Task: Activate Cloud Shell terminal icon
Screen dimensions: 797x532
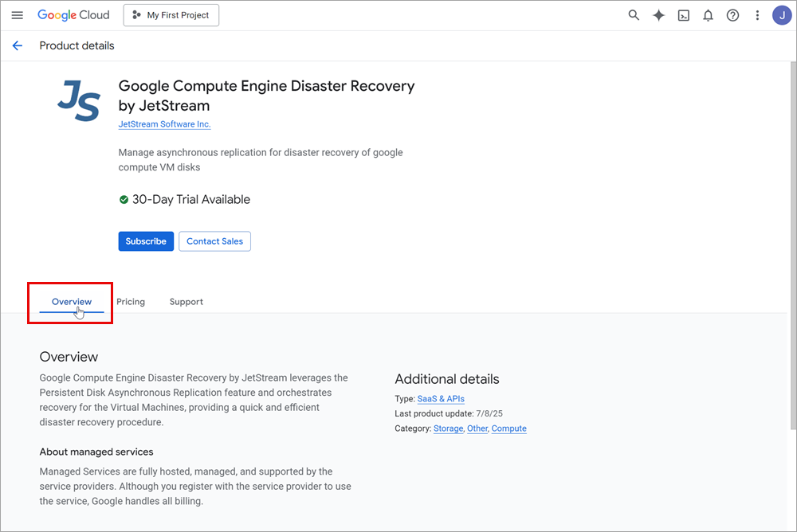Action: [x=683, y=15]
